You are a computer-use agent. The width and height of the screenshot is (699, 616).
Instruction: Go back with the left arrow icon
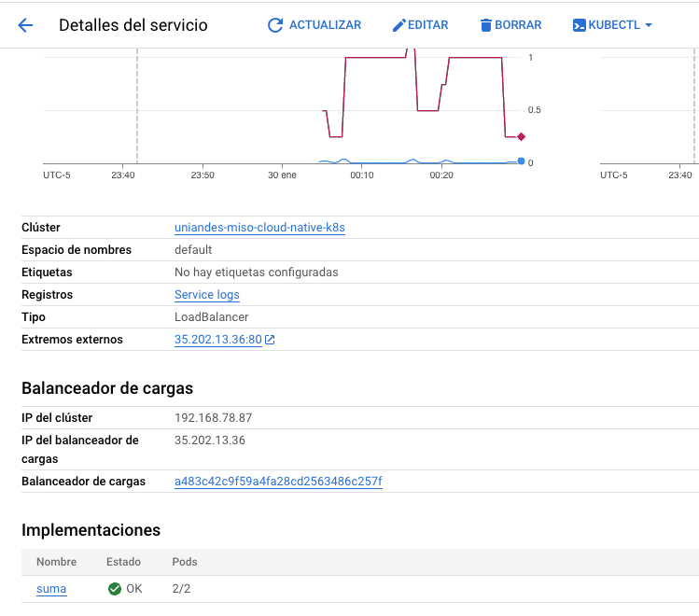[25, 25]
